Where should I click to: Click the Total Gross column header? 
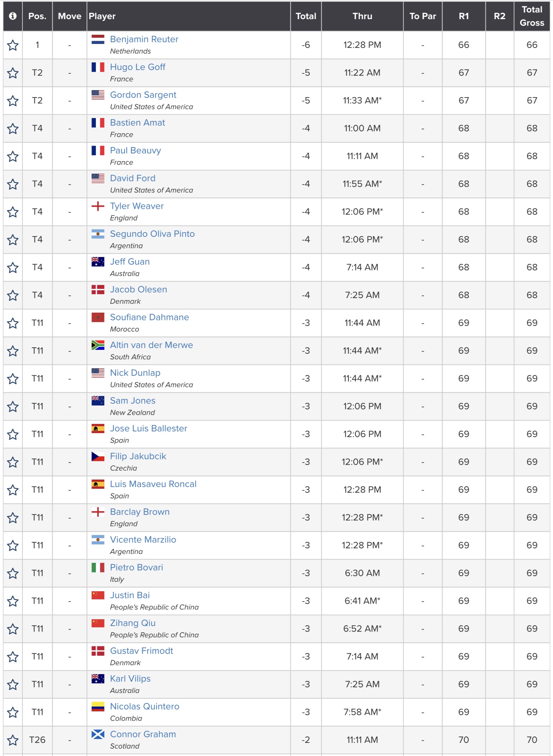[532, 16]
